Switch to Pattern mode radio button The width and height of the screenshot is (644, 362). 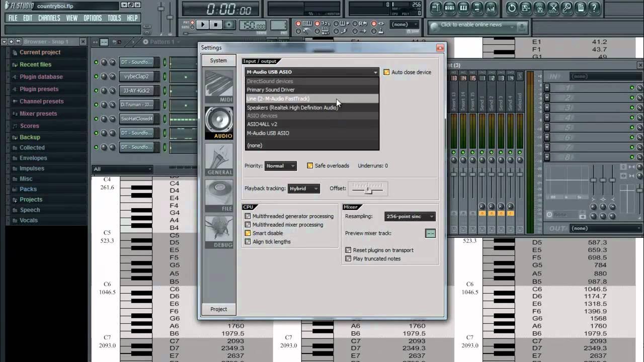192,22
